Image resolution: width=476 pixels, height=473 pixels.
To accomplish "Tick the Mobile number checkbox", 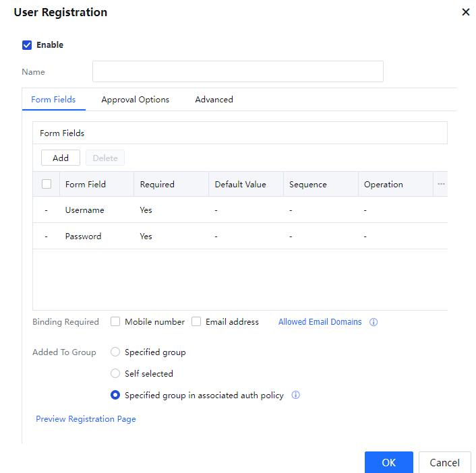I will 115,322.
